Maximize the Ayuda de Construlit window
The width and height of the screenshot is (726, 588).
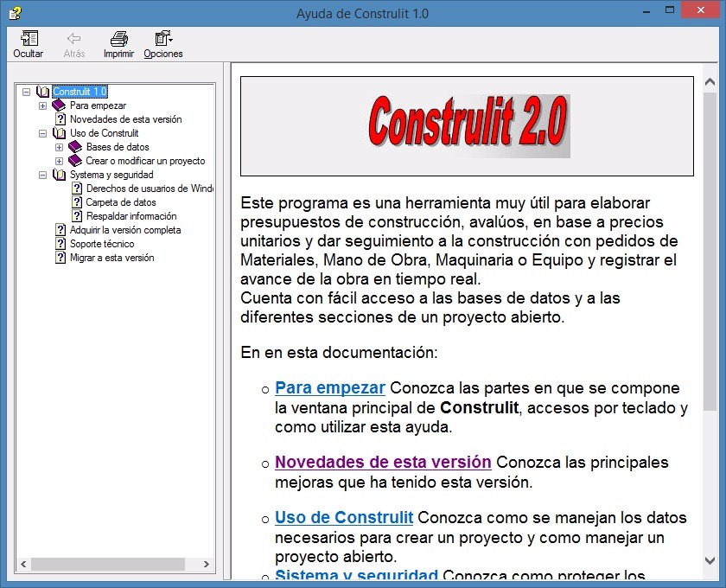pos(670,10)
